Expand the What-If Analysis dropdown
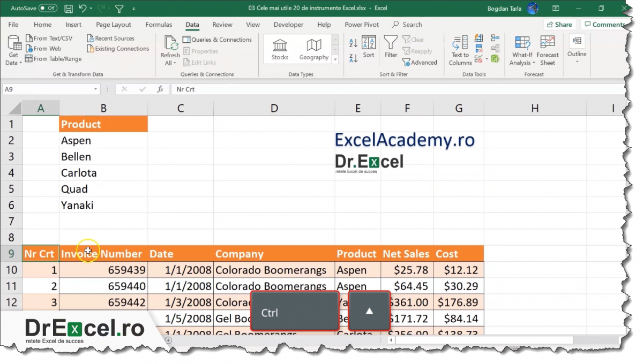The height and width of the screenshot is (364, 643). 521,50
